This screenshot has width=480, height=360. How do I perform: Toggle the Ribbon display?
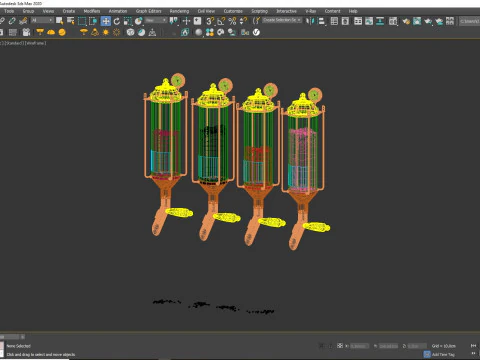358,21
